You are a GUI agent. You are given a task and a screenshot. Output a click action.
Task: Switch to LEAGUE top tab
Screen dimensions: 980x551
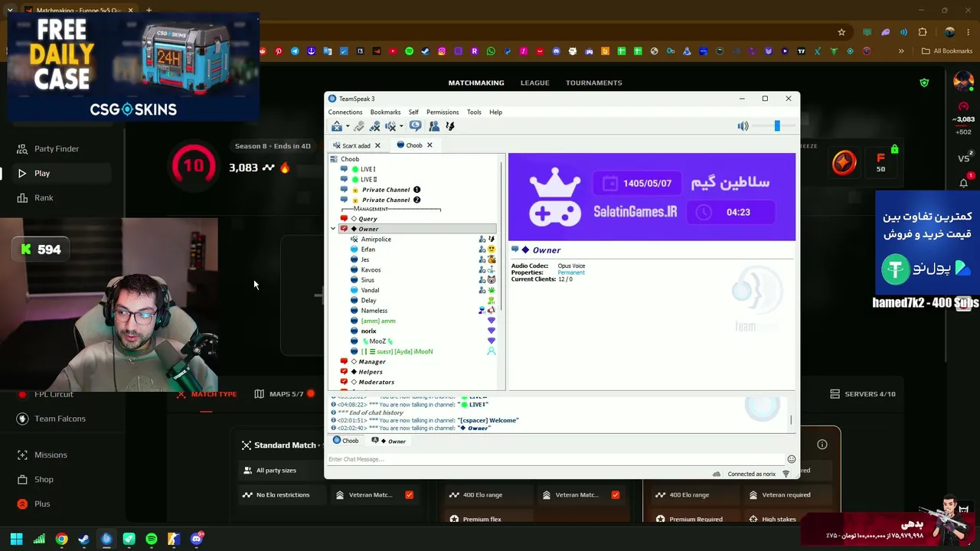pos(534,83)
